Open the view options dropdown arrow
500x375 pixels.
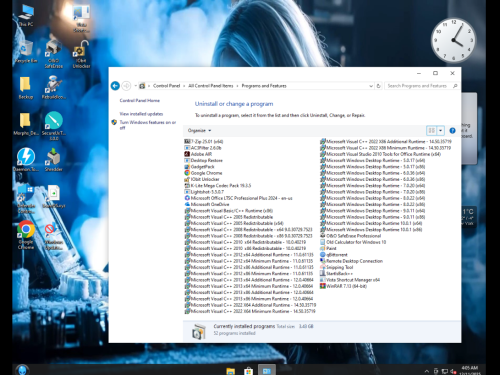pos(441,130)
